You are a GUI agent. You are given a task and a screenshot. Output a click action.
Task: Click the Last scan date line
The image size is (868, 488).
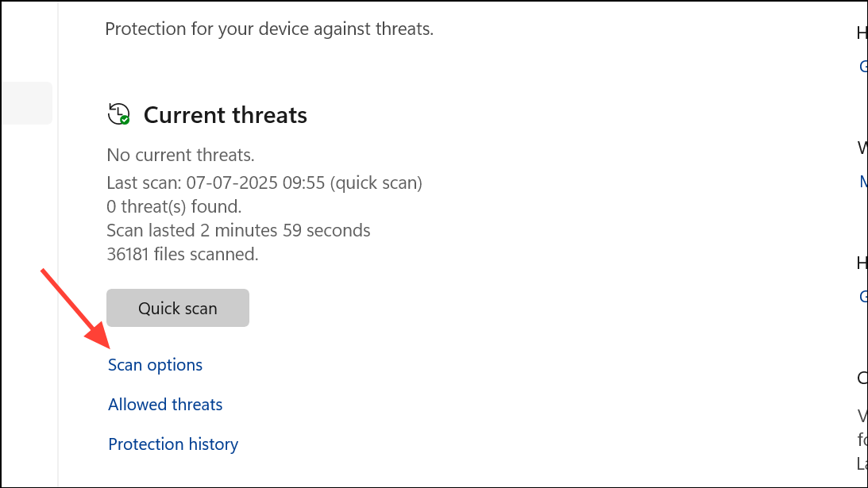[264, 183]
